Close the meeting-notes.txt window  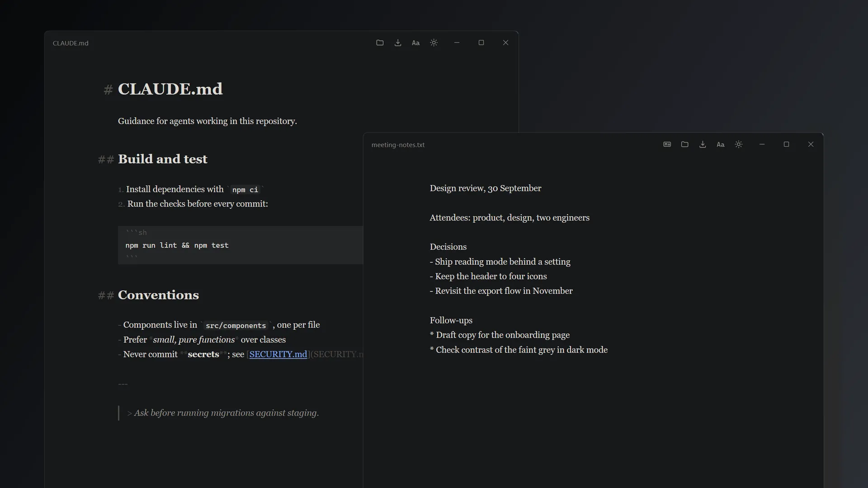tap(811, 145)
